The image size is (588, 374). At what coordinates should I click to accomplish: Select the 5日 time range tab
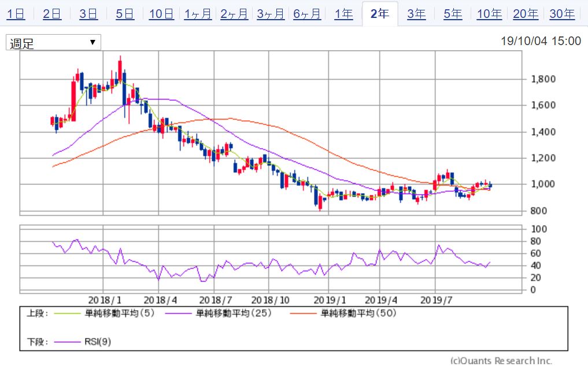125,14
